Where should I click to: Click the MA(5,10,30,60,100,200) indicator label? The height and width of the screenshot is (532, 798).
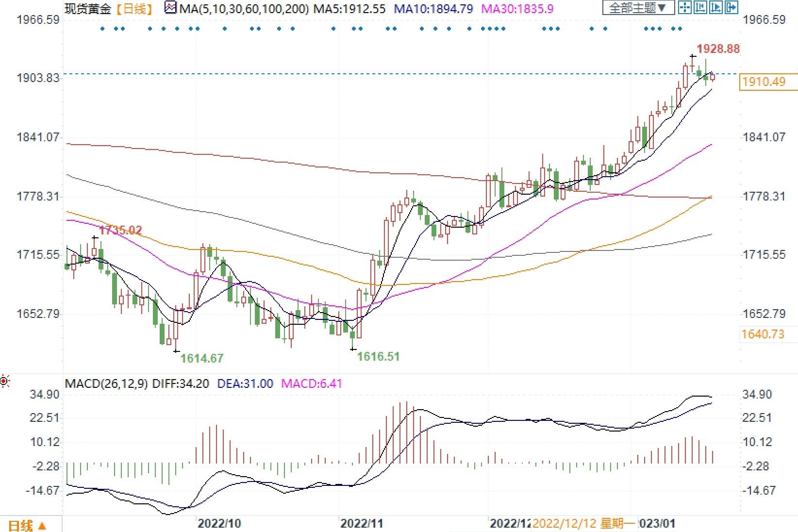click(x=243, y=9)
